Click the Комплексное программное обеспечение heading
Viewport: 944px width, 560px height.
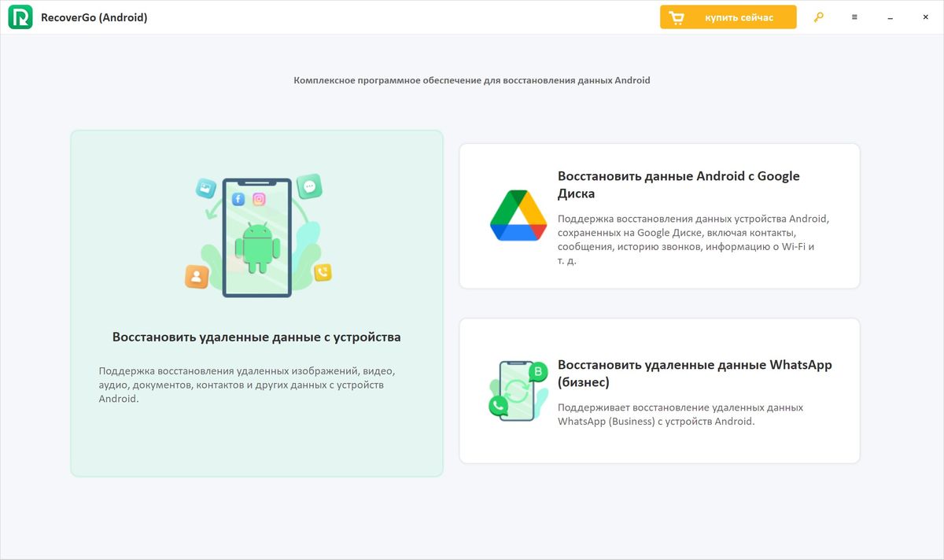(x=472, y=80)
